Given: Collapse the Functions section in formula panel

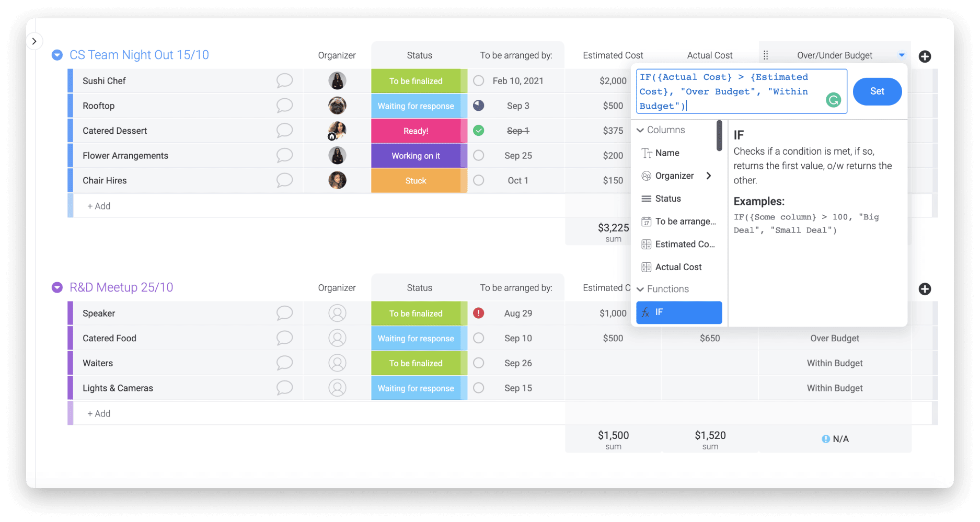Looking at the screenshot, I should click(640, 289).
